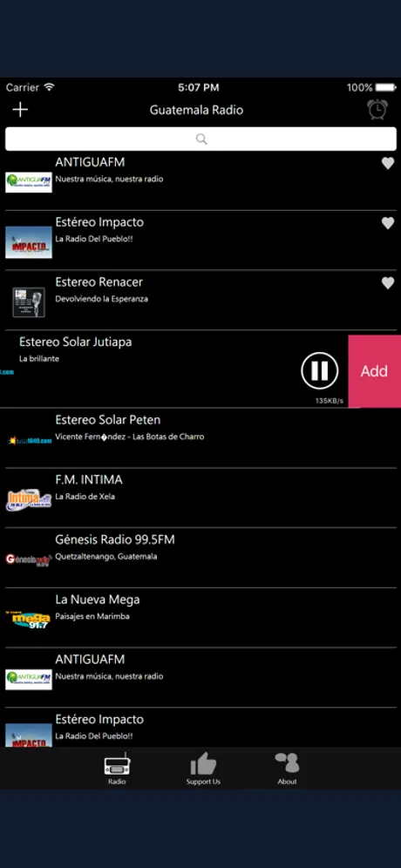
Task: Select 'Devolviendo la Esperanza' subtitle
Action: tap(101, 299)
